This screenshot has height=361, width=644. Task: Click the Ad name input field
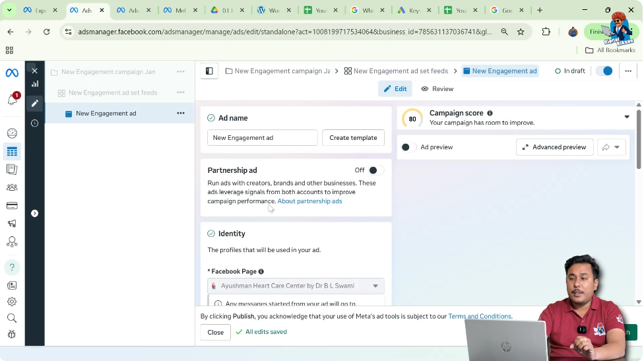263,137
